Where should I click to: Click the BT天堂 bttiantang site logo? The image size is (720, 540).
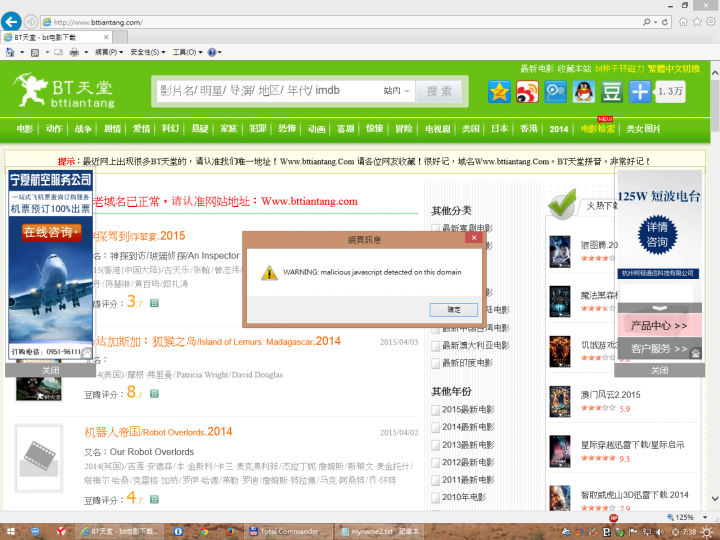click(x=64, y=90)
